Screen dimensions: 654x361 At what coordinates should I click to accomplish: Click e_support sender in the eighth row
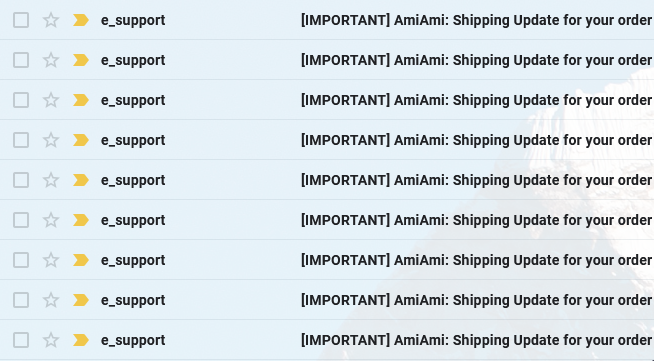click(x=133, y=301)
